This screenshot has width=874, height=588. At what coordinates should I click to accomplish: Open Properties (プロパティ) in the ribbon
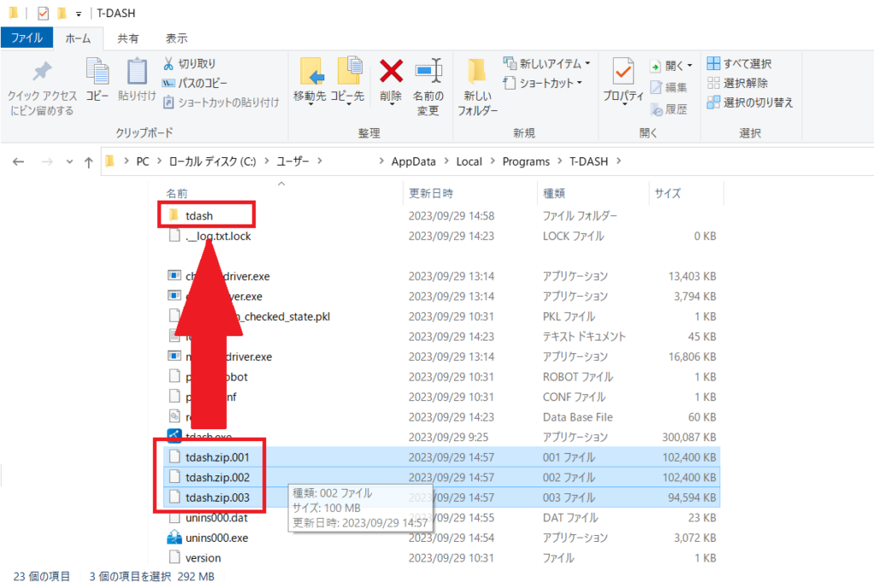point(623,72)
